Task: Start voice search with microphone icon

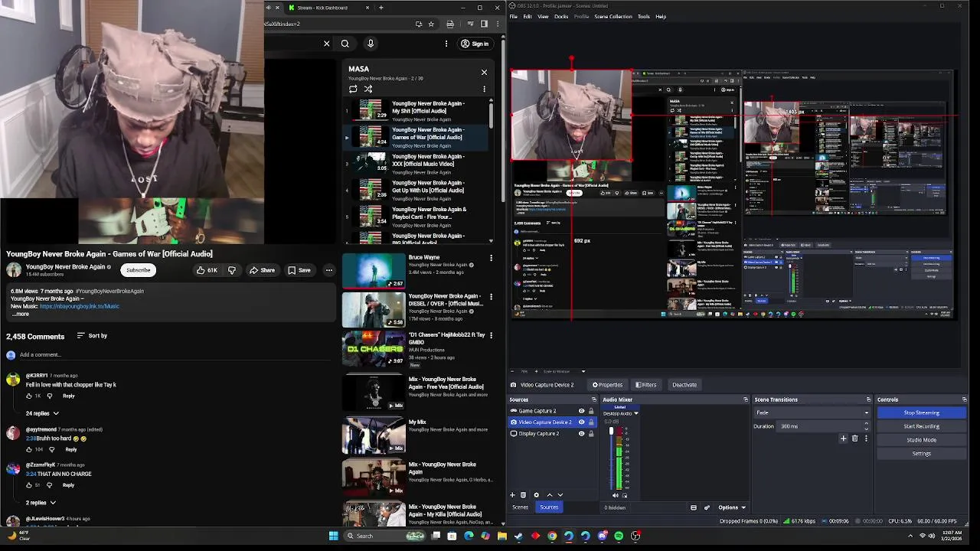Action: [371, 44]
